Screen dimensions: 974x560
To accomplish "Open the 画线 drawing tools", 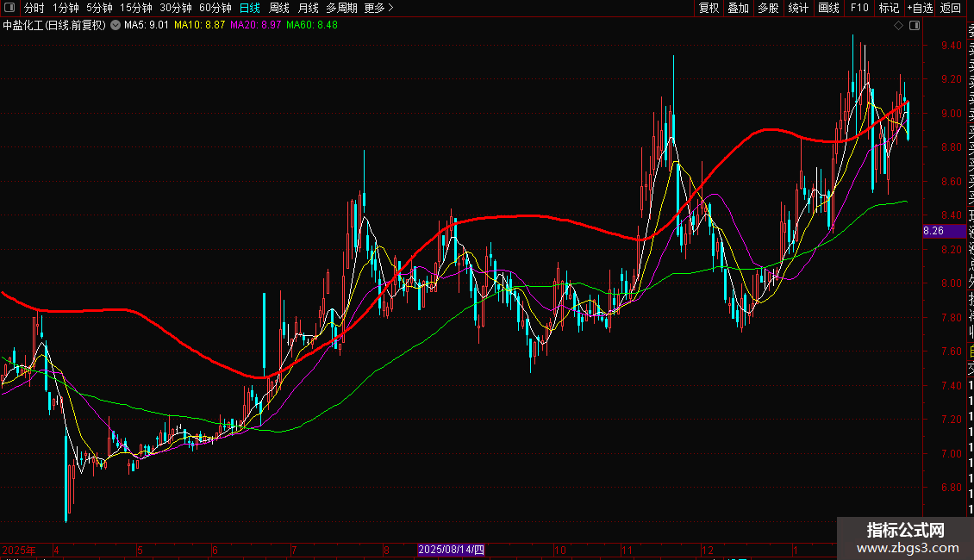I will [x=828, y=8].
